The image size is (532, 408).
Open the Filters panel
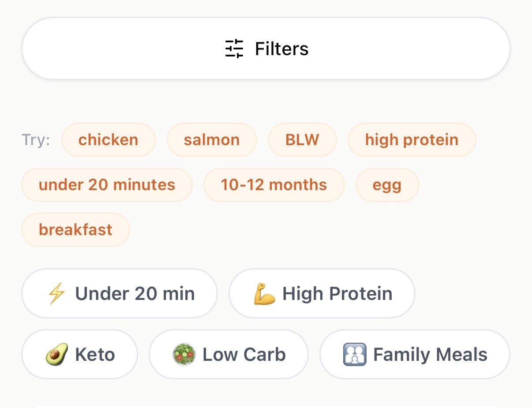pyautogui.click(x=266, y=49)
